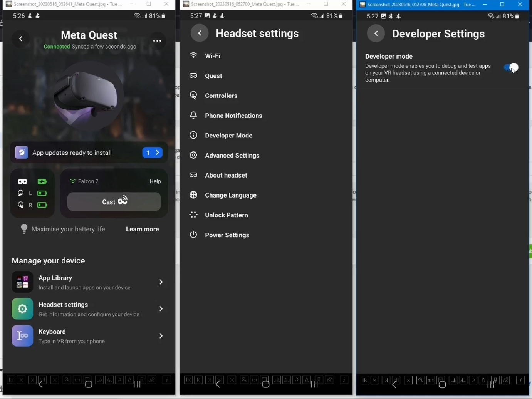Open the App updates ready to install arrow
532x399 pixels.
pyautogui.click(x=153, y=153)
